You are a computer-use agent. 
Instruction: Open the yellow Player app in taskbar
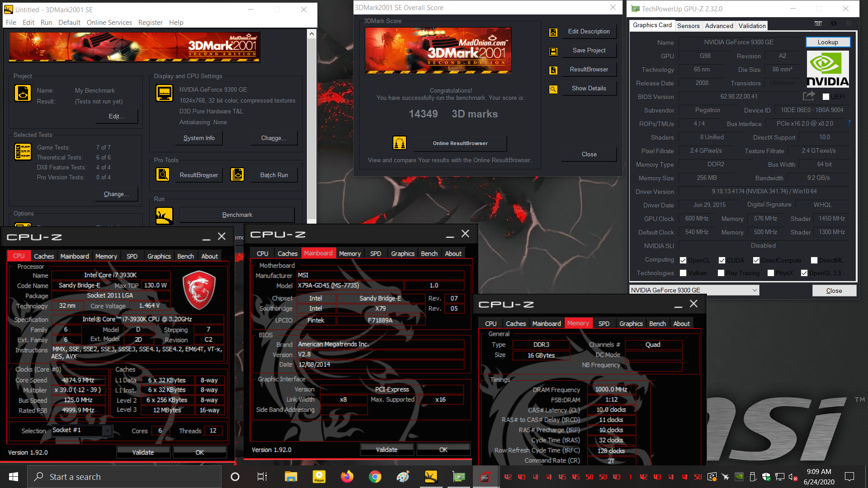319,477
